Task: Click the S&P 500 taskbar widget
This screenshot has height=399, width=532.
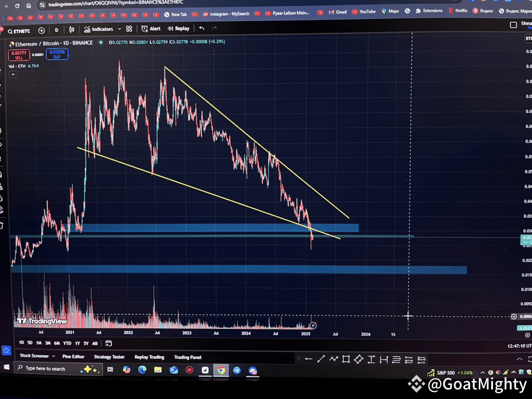Action: tap(450, 373)
